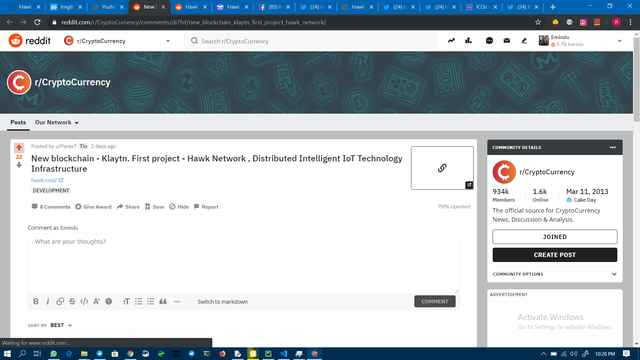
Task: Change comment sort order from Best
Action: point(61,325)
